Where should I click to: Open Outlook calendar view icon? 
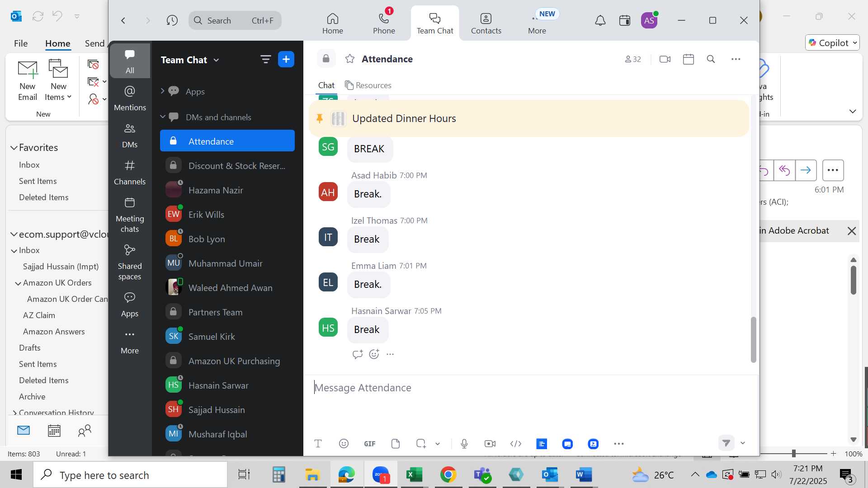click(x=54, y=431)
